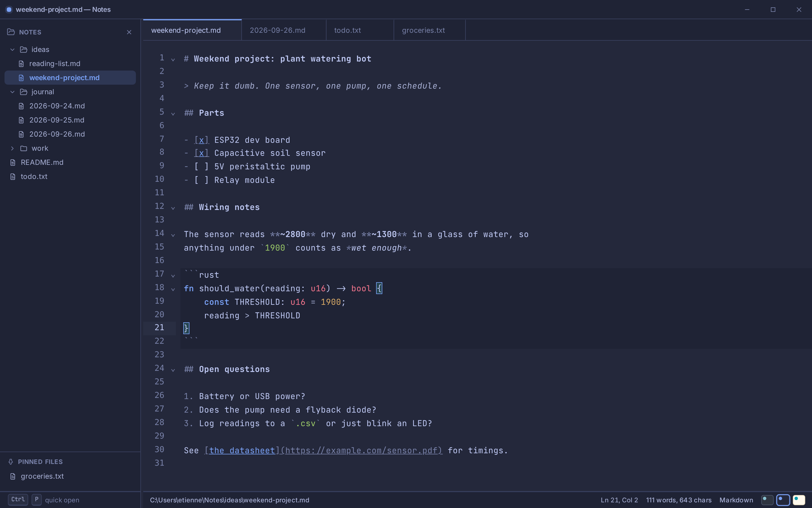Click the file path in status bar
Viewport: 812px width, 508px height.
click(230, 500)
